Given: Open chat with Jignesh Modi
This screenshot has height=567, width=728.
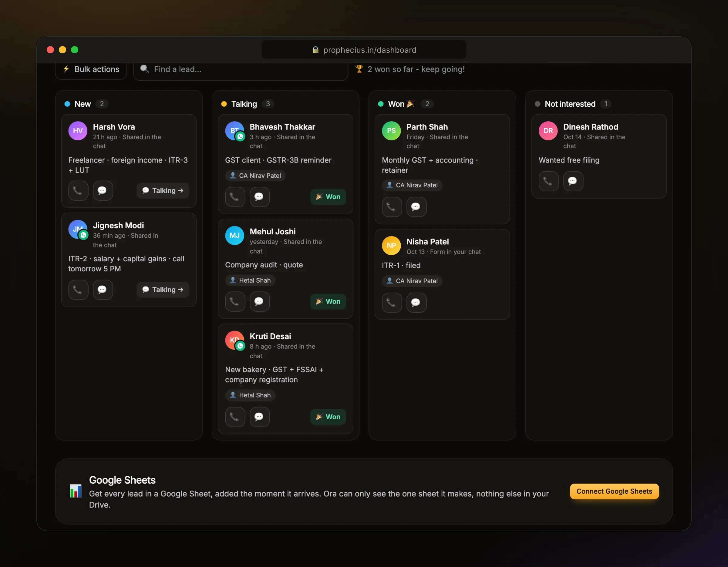Looking at the screenshot, I should pos(103,290).
